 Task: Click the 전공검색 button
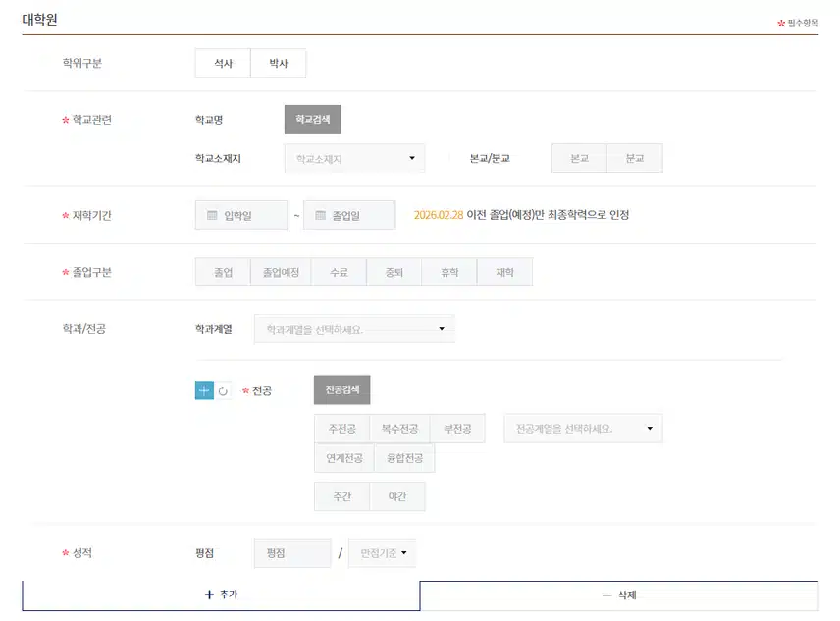click(341, 389)
